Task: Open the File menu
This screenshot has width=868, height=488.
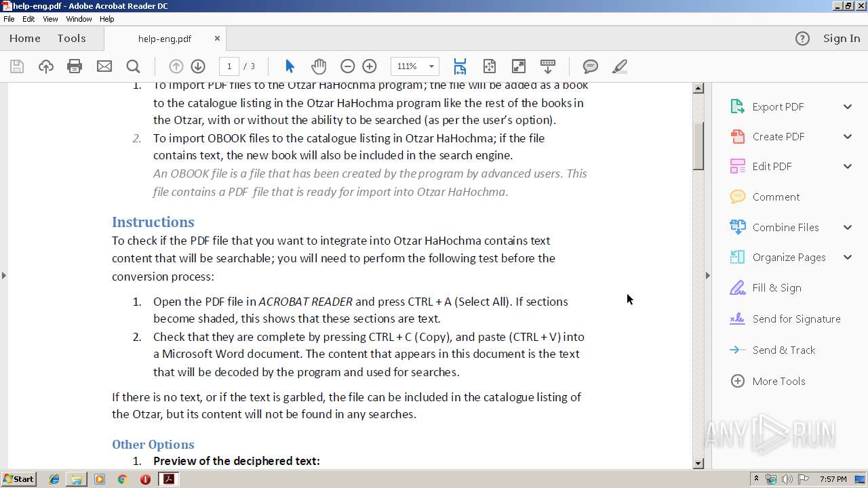Action: click(9, 19)
